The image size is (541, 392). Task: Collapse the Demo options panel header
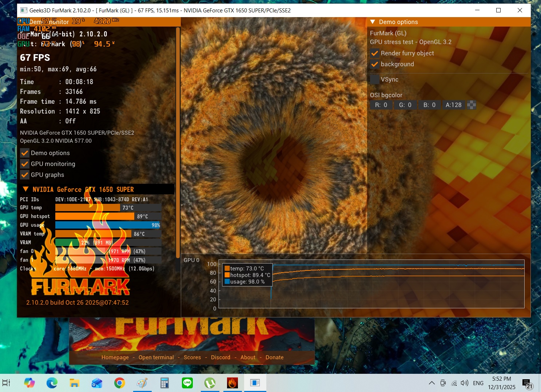point(373,22)
